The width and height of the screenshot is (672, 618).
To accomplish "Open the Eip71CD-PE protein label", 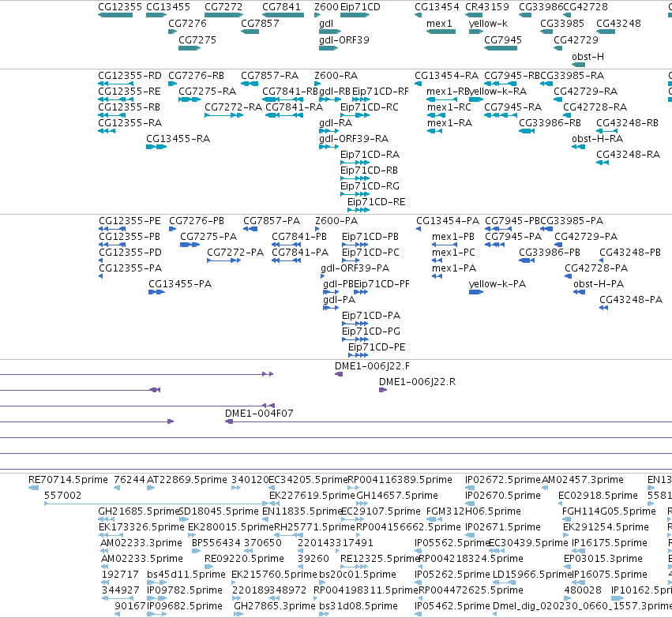I will [377, 347].
